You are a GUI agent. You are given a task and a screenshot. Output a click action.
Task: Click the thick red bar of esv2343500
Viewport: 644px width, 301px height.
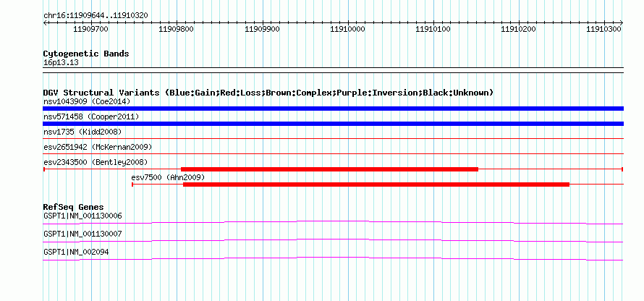tap(329, 169)
